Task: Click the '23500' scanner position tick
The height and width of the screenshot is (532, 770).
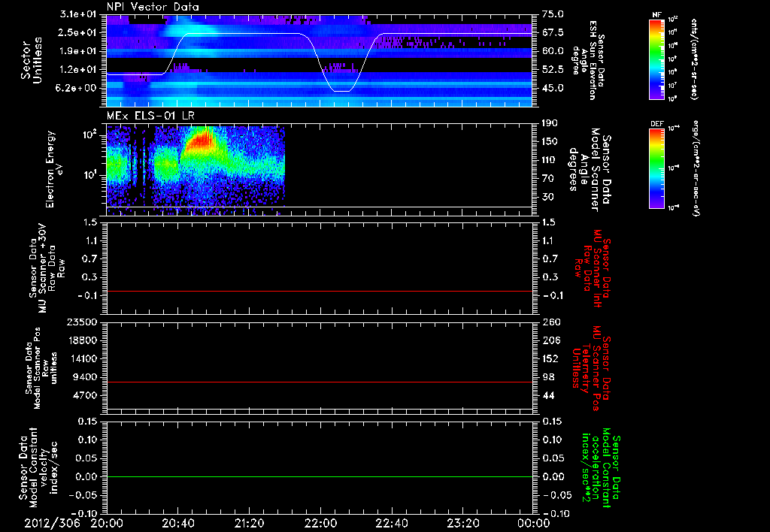Action: coord(83,322)
